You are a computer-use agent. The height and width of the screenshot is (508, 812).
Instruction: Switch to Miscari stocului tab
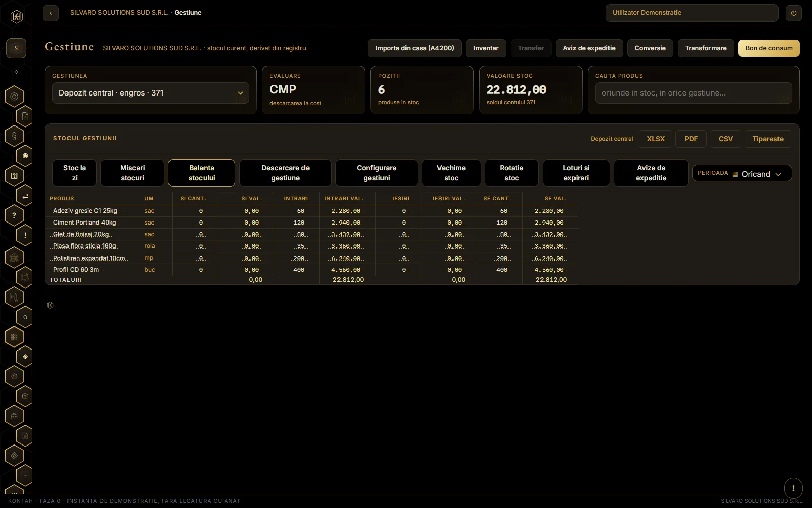tap(132, 173)
